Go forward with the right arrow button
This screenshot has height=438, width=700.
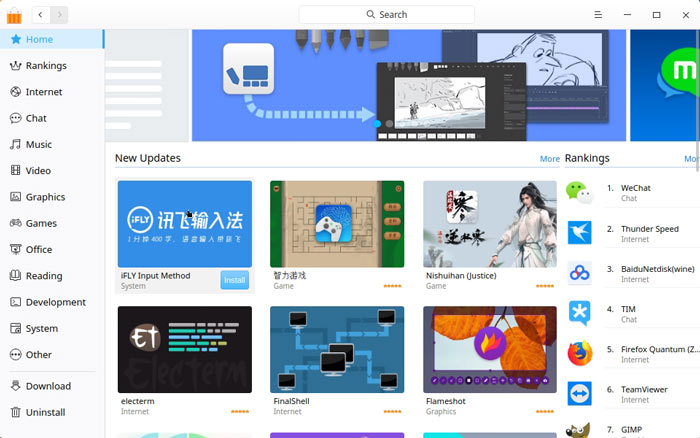[x=59, y=15]
